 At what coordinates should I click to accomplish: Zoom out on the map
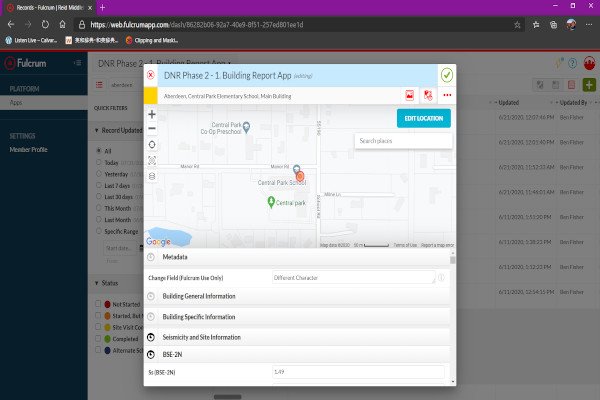[x=151, y=129]
